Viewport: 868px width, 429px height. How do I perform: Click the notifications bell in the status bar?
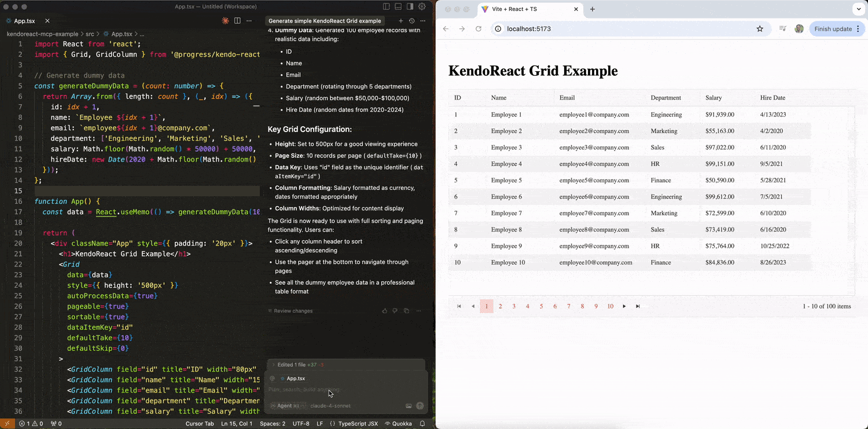point(422,423)
